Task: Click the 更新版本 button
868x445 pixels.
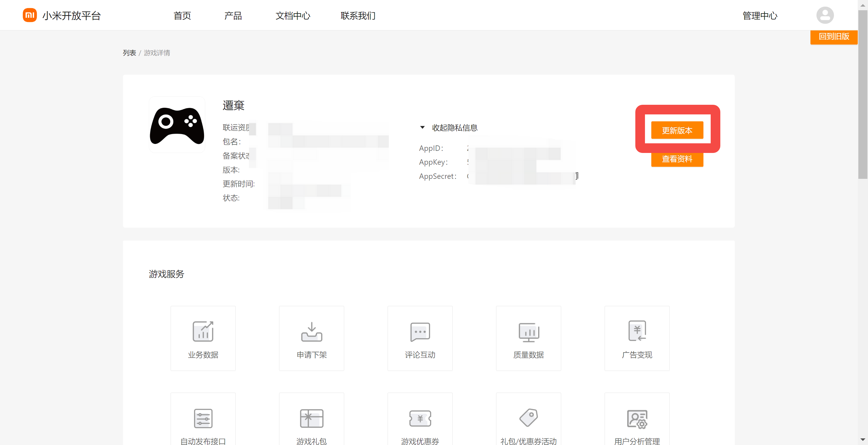Action: point(677,130)
